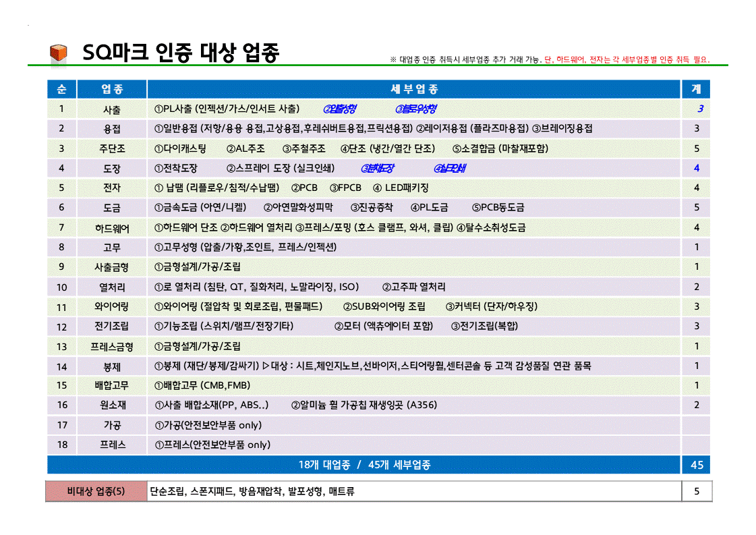Select the '전자' category cell
Image resolution: width=756 pixels, height=535 pixels.
[112, 188]
